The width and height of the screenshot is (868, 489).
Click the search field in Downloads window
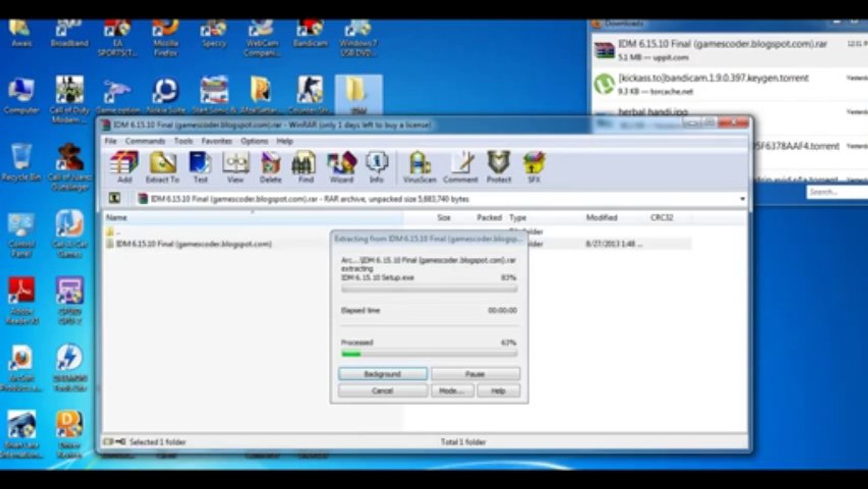pos(837,192)
